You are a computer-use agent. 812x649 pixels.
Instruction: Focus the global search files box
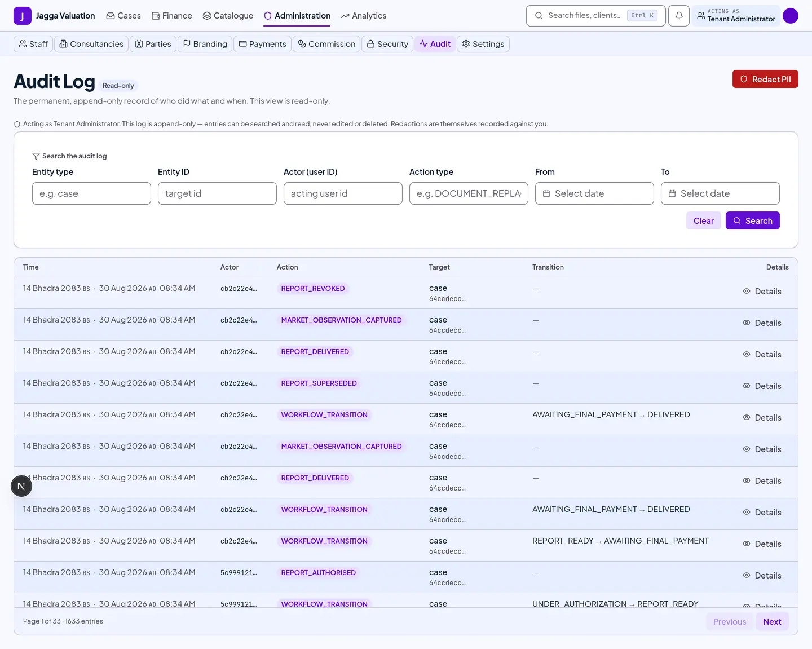point(595,16)
